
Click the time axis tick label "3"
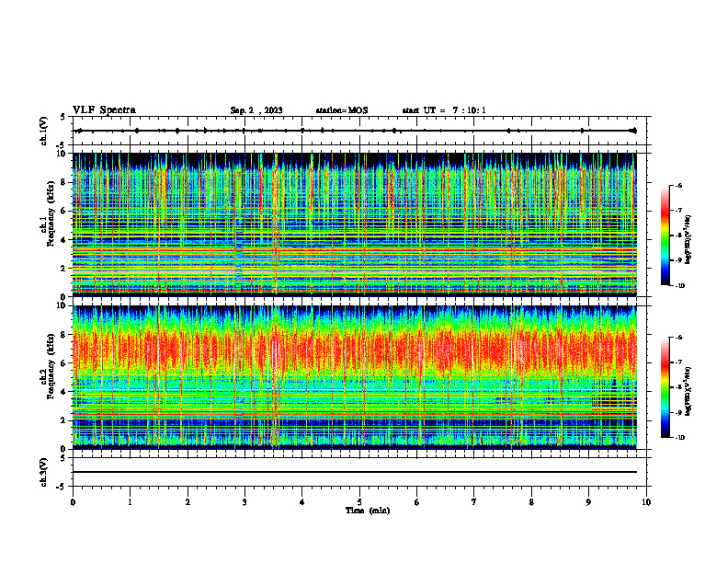[245, 502]
